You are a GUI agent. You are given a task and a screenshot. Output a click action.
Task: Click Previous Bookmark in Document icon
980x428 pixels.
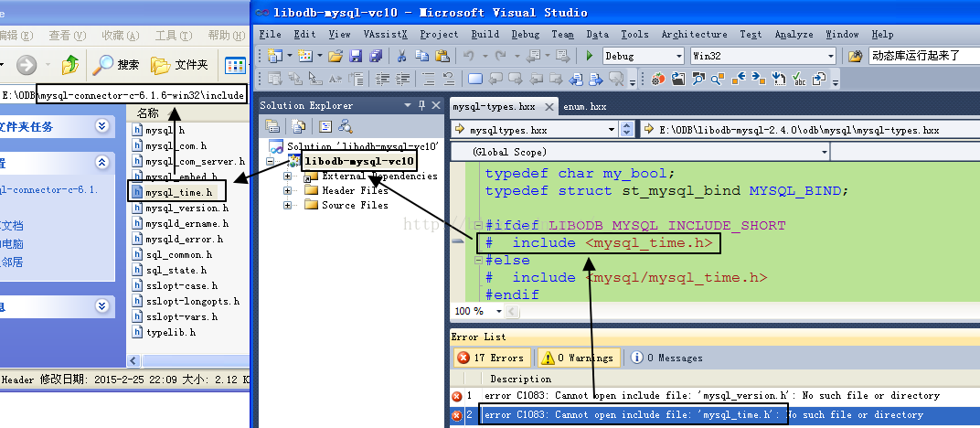coord(495,79)
